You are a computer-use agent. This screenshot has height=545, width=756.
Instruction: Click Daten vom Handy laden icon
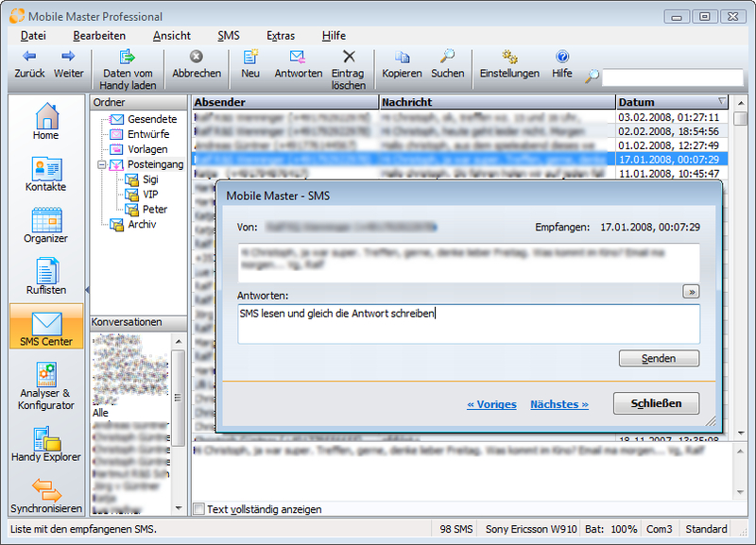click(x=128, y=57)
